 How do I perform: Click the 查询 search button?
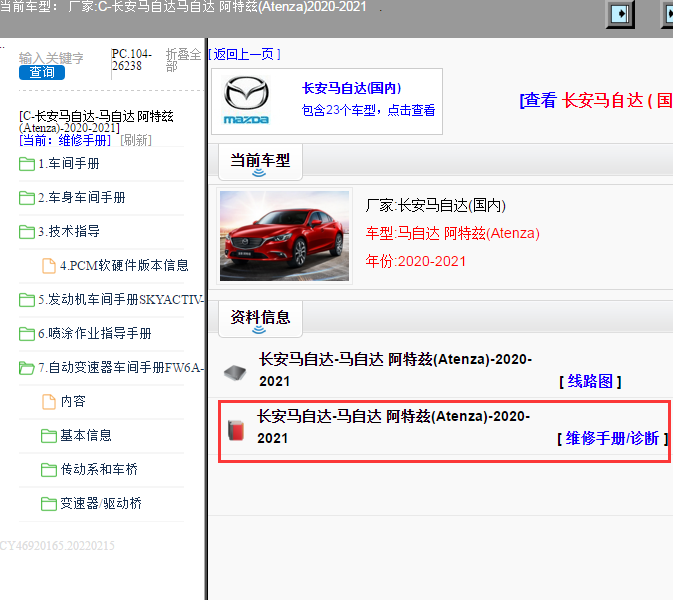(x=42, y=73)
